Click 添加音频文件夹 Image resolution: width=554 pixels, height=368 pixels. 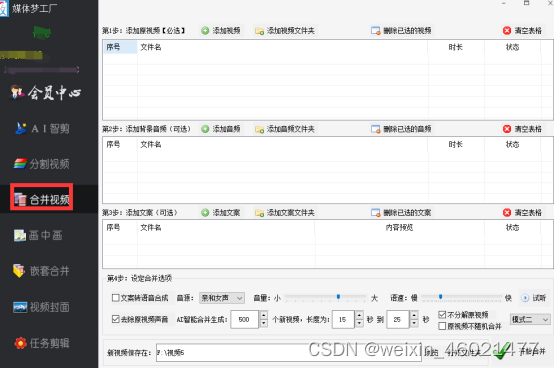point(285,129)
